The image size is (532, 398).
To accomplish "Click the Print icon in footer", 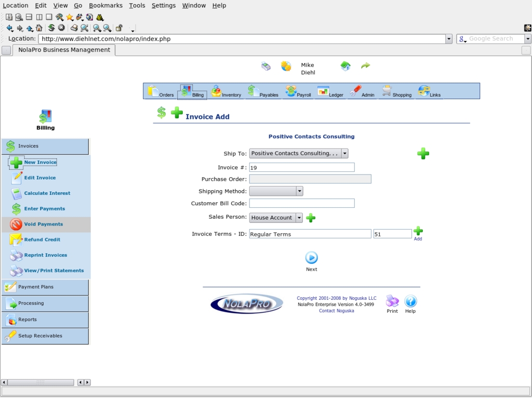I will 392,302.
